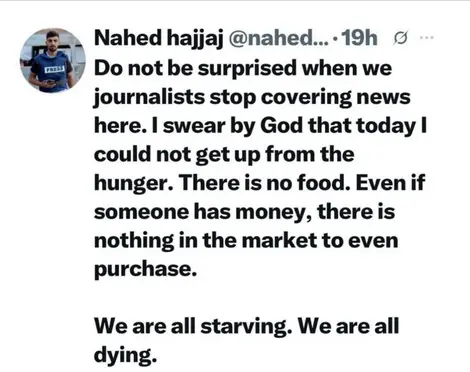This screenshot has width=470, height=372.
Task: Click the phrase "We are all" before starving
Action: [145, 326]
